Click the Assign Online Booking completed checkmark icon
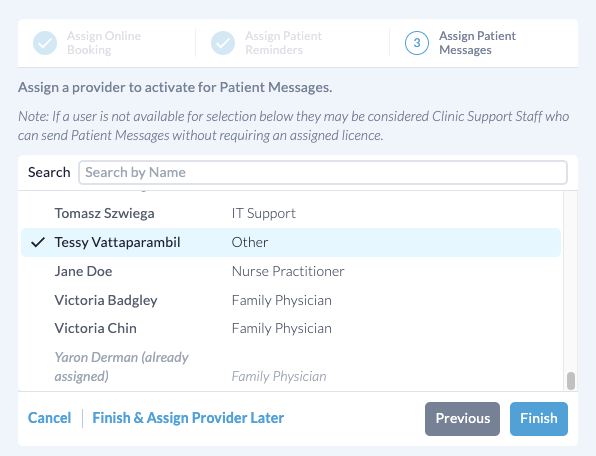Viewport: 596px width, 456px height. (45, 43)
